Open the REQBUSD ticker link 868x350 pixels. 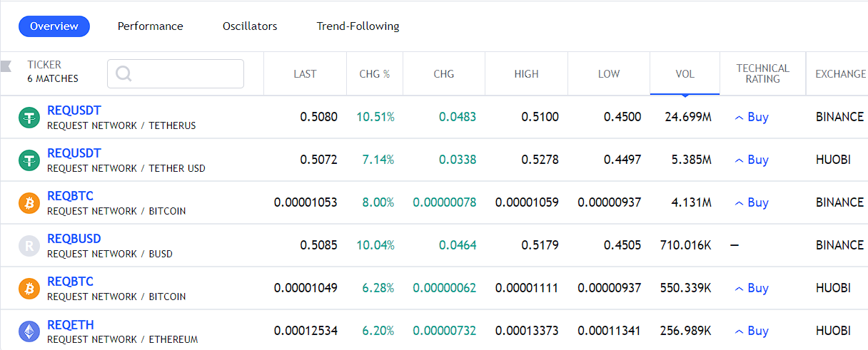coord(74,239)
